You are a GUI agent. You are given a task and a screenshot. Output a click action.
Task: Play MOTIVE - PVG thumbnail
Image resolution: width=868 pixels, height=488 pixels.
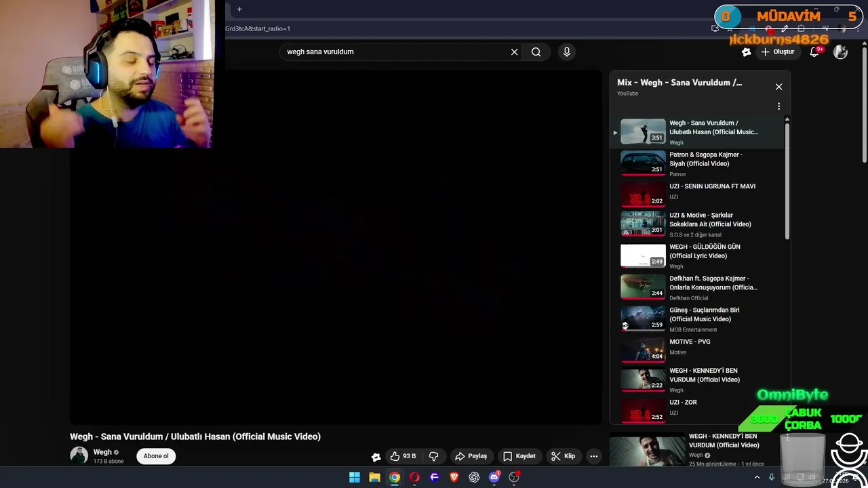pos(643,350)
